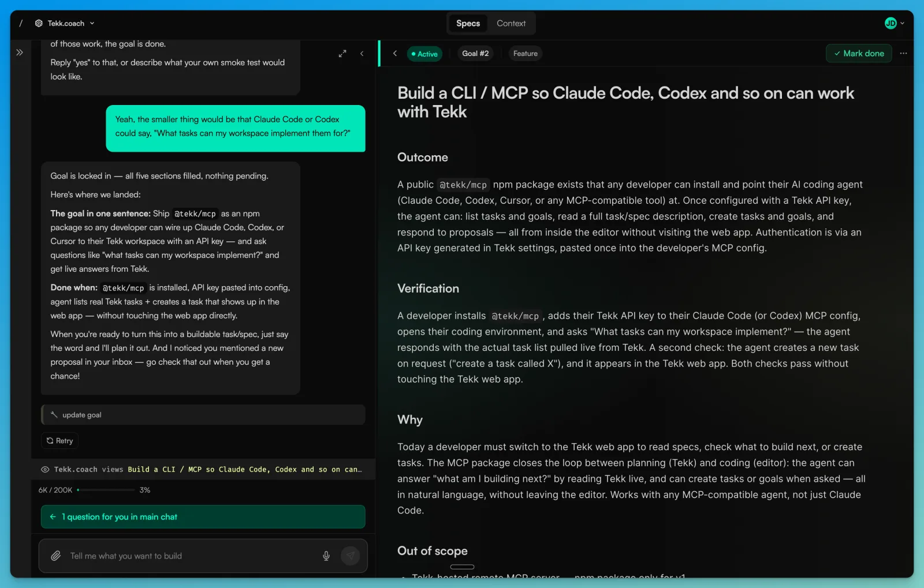Go back using the spec panel's back arrow
The height and width of the screenshot is (588, 924).
pyautogui.click(x=395, y=54)
